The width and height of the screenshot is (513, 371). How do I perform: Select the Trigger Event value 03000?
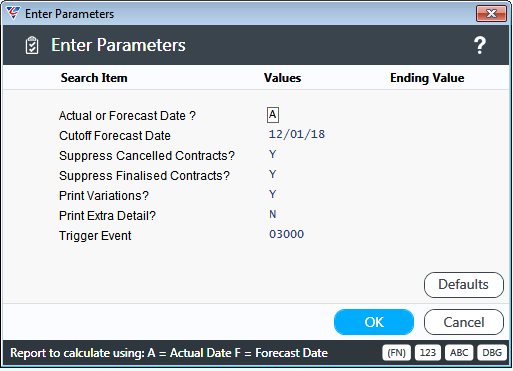[287, 234]
